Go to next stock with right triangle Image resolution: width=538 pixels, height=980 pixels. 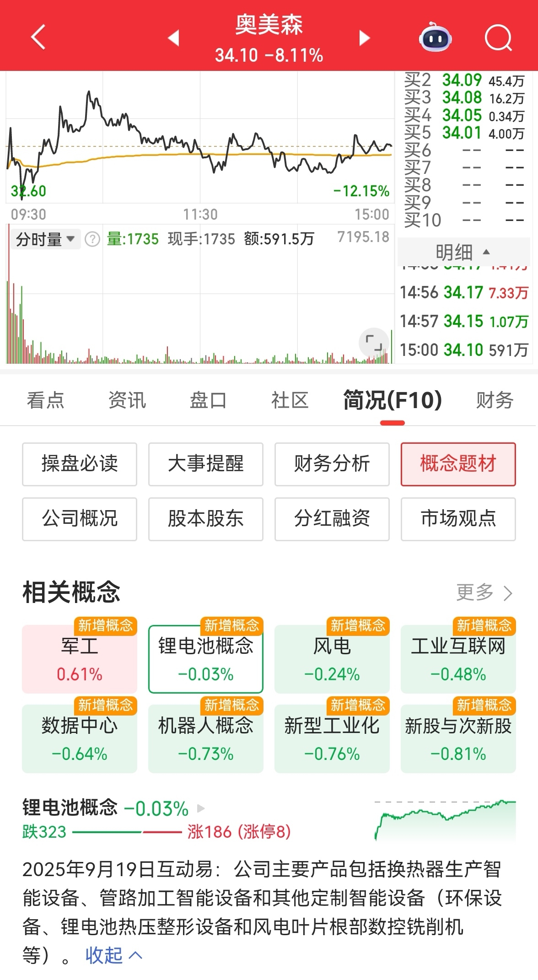[x=364, y=38]
